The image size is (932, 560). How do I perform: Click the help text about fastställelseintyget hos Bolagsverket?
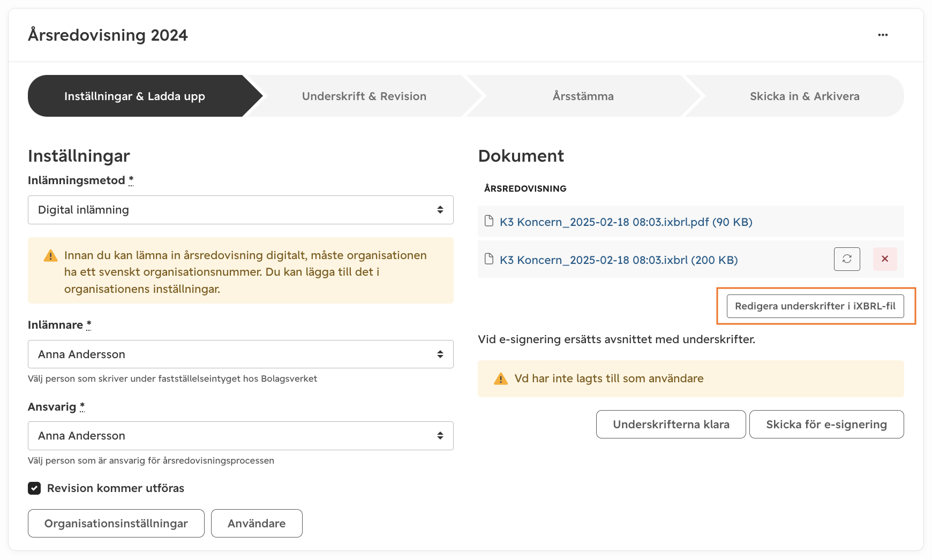172,379
